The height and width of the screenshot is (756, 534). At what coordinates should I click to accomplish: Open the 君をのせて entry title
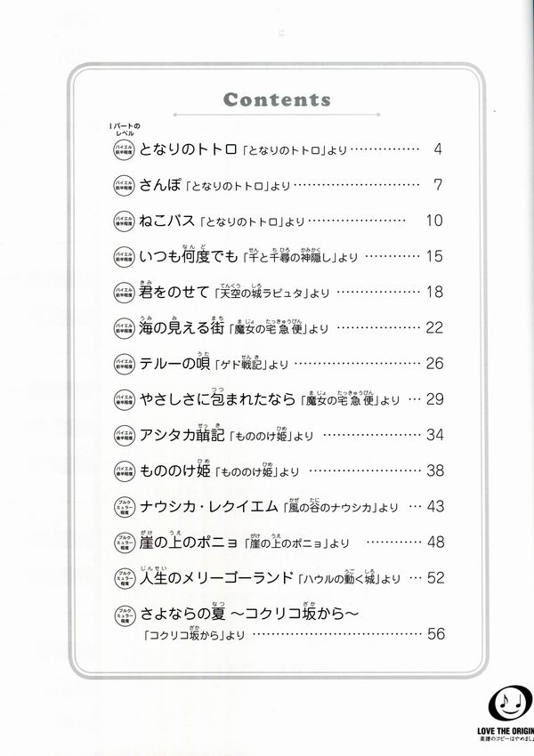pos(174,293)
